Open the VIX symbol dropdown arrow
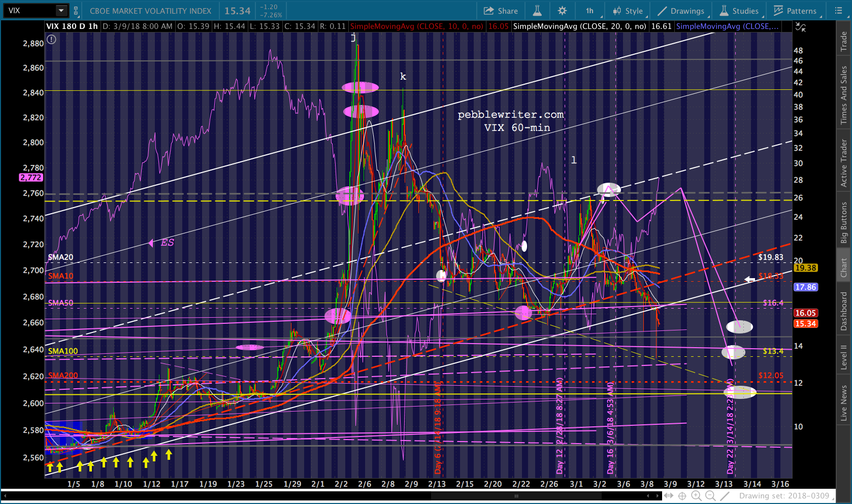 [x=61, y=11]
